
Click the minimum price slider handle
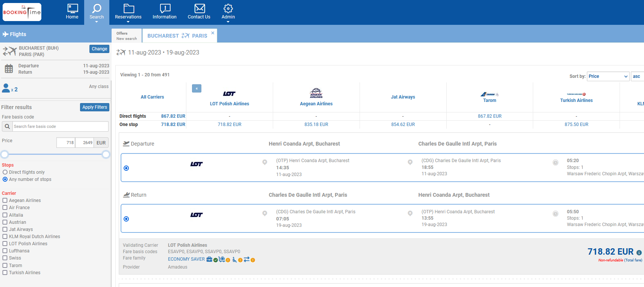pyautogui.click(x=5, y=154)
